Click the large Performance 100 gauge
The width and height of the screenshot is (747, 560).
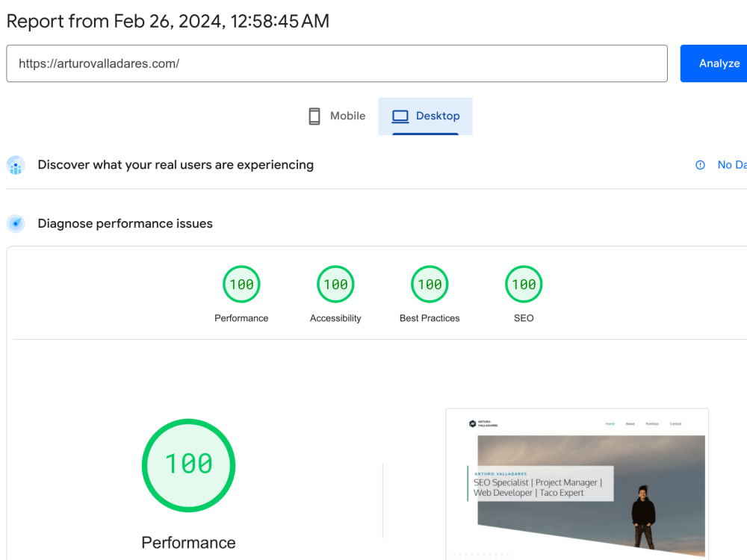[189, 465]
